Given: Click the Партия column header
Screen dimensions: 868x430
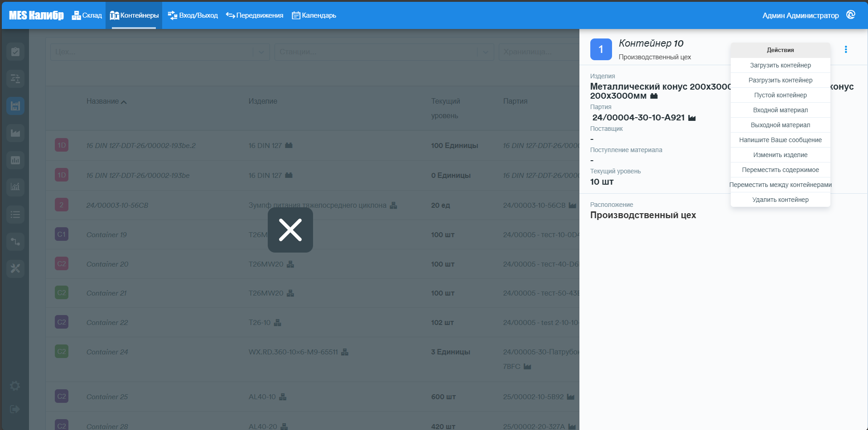Looking at the screenshot, I should click(x=515, y=101).
